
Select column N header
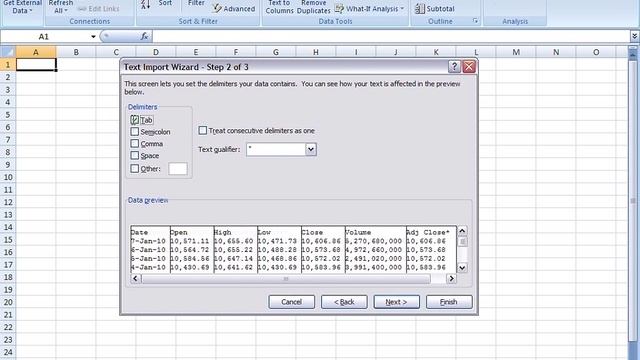coord(556,52)
